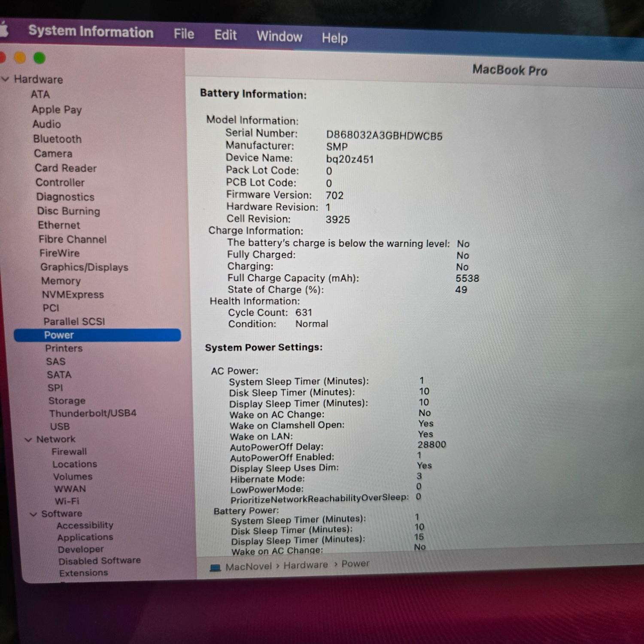Select NVMExpress in the sidebar
Viewport: 644px width, 644px height.
click(x=73, y=295)
